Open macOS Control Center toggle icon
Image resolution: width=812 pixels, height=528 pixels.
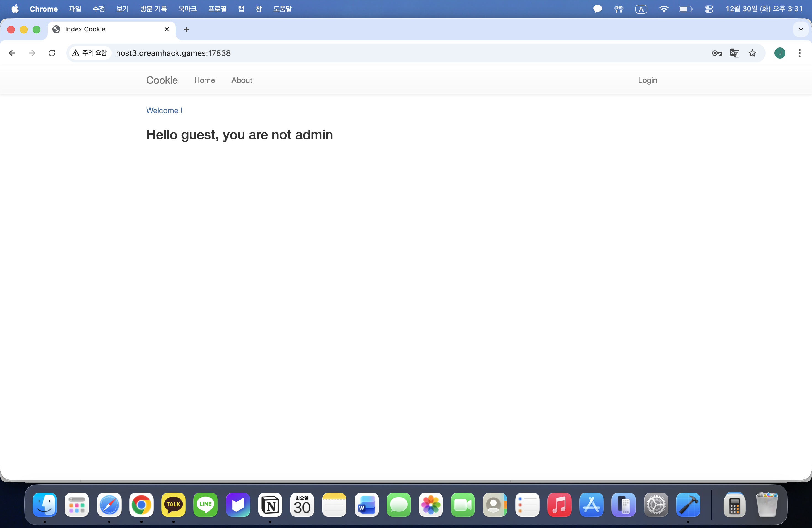pyautogui.click(x=709, y=9)
